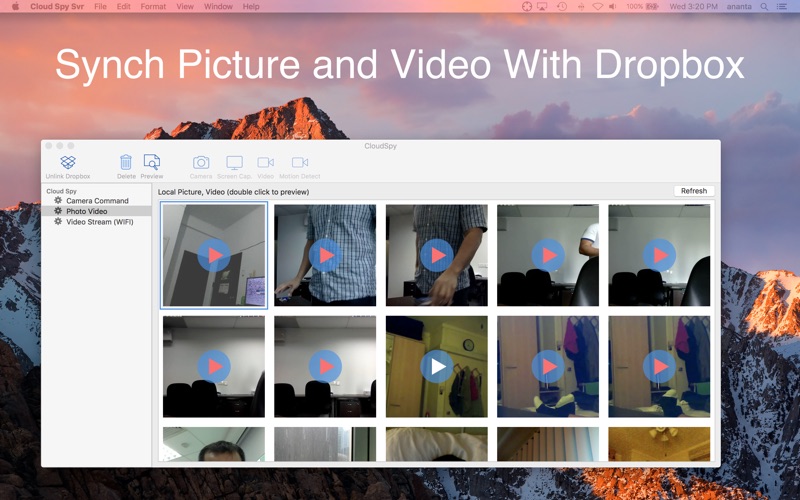Play video of checkered shirt man at desk

[x=325, y=255]
